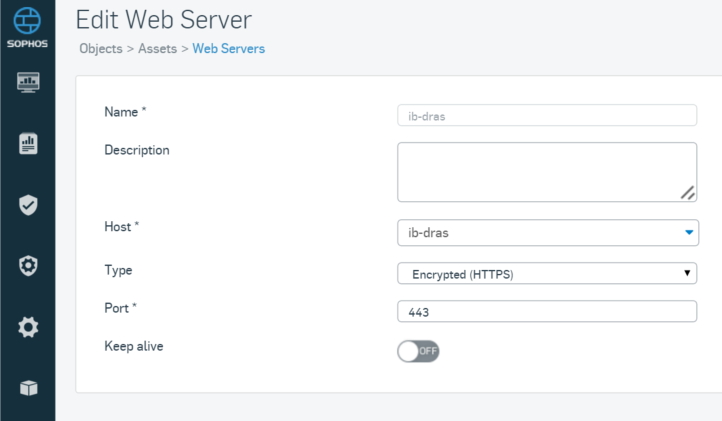Go to Objects breadcrumb
The image size is (722, 421).
click(x=101, y=49)
